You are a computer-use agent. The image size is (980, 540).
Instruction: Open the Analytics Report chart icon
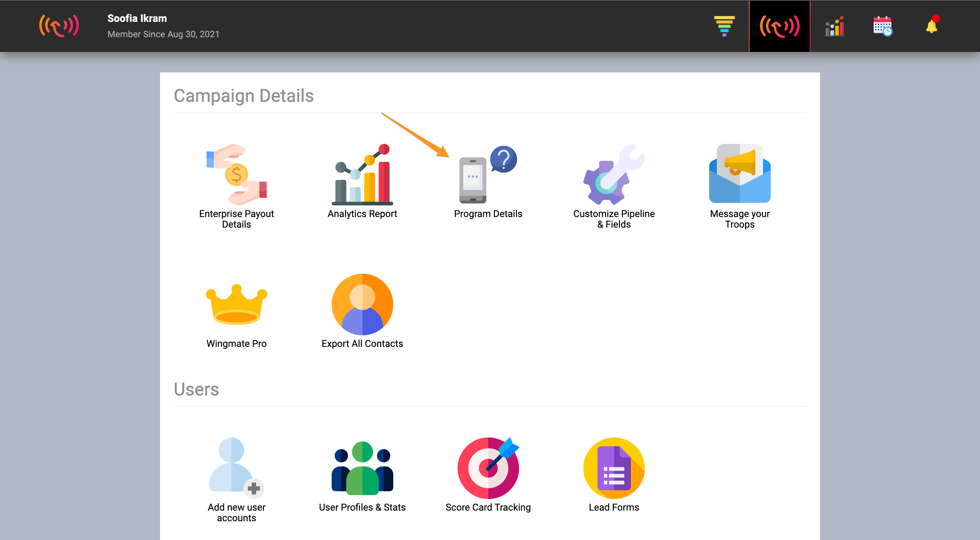[362, 174]
